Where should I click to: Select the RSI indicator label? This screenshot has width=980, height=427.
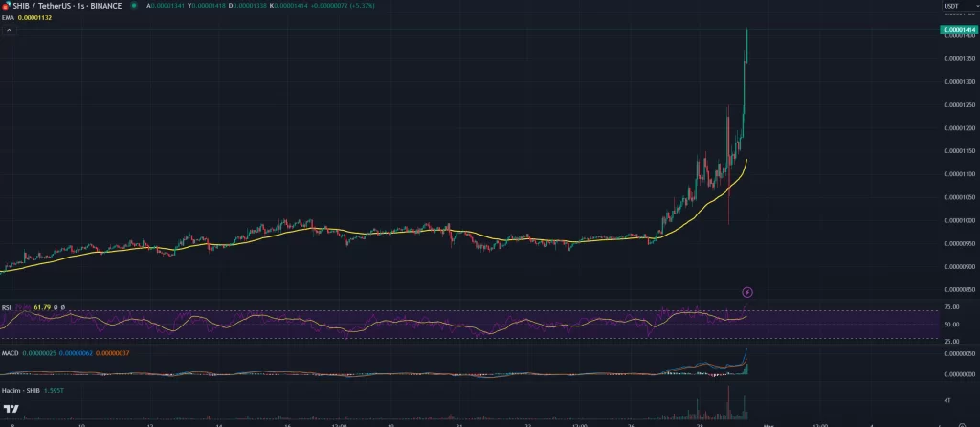(x=7, y=307)
